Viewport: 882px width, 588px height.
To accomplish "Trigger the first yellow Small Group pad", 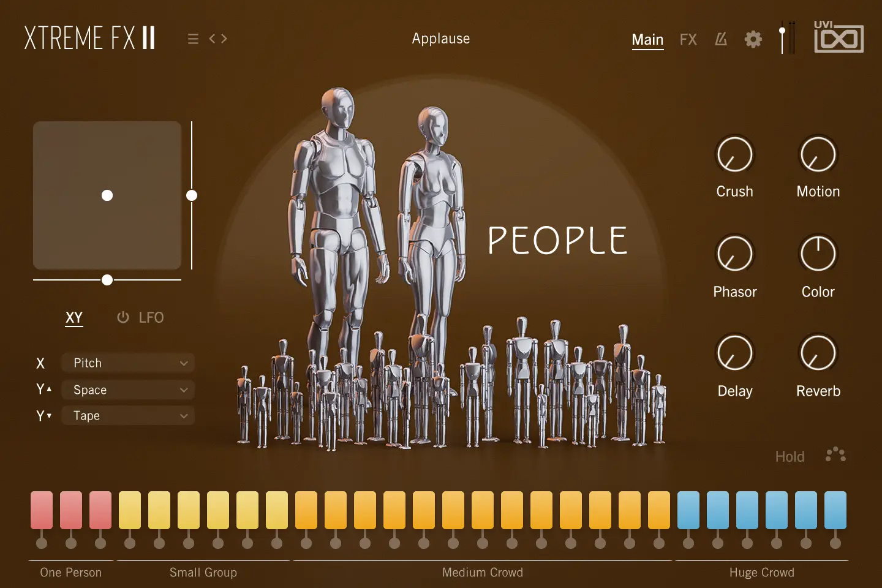I will tap(130, 510).
